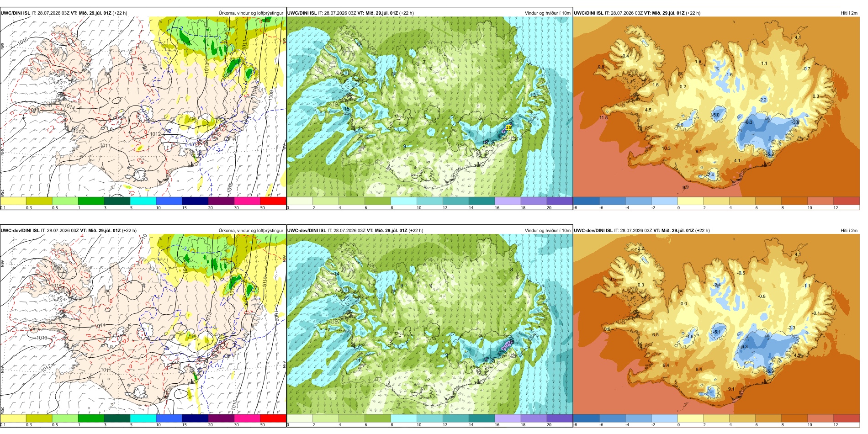This screenshot has width=868, height=434.
Task: Click the red-orange 12 swatch in UWC temperature legend
Action: point(847,201)
